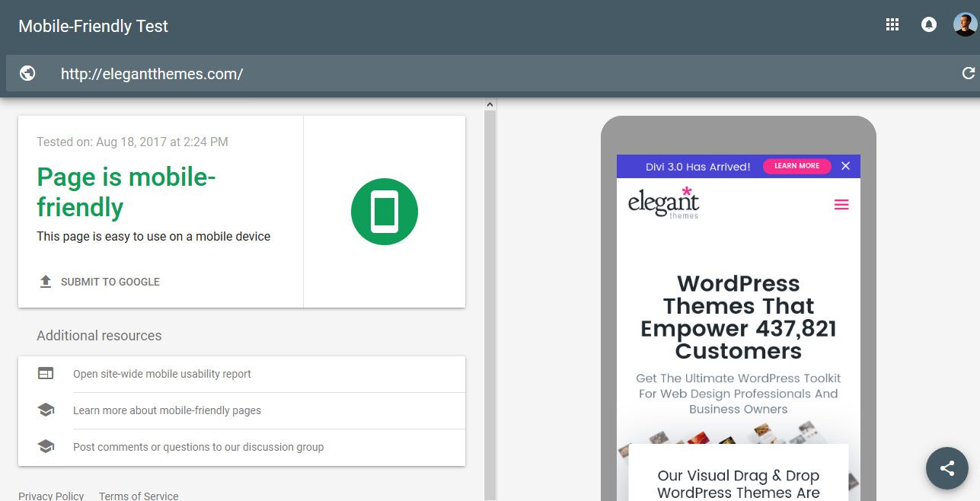Open the hamburger menu in the phone preview
The height and width of the screenshot is (501, 980).
pyautogui.click(x=841, y=204)
